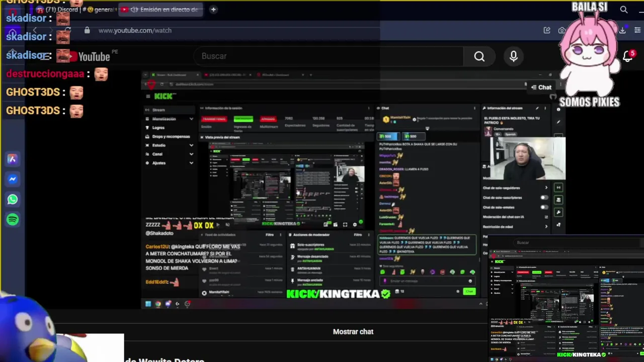Open the Windows Start button in the stream taskbar

pos(148,304)
